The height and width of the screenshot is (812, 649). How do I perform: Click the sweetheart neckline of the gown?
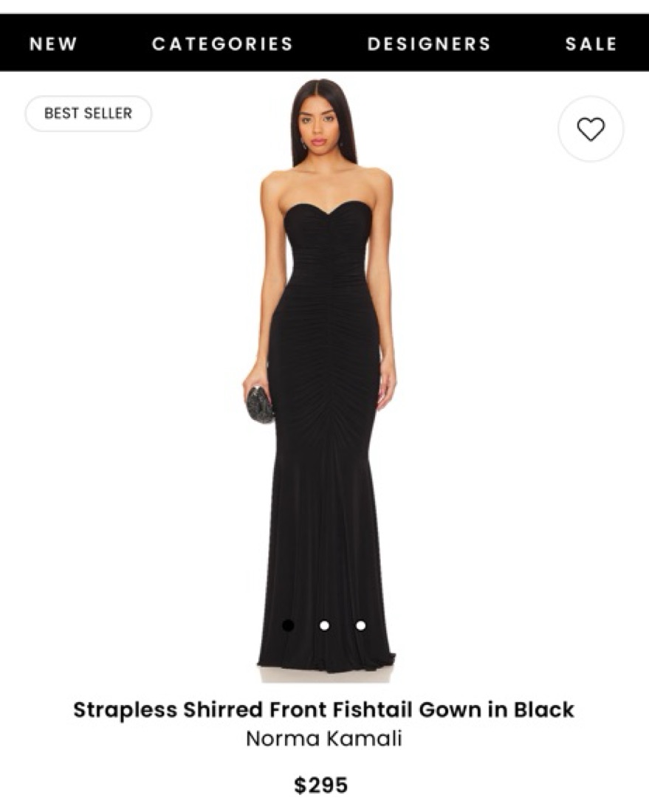[x=327, y=213]
